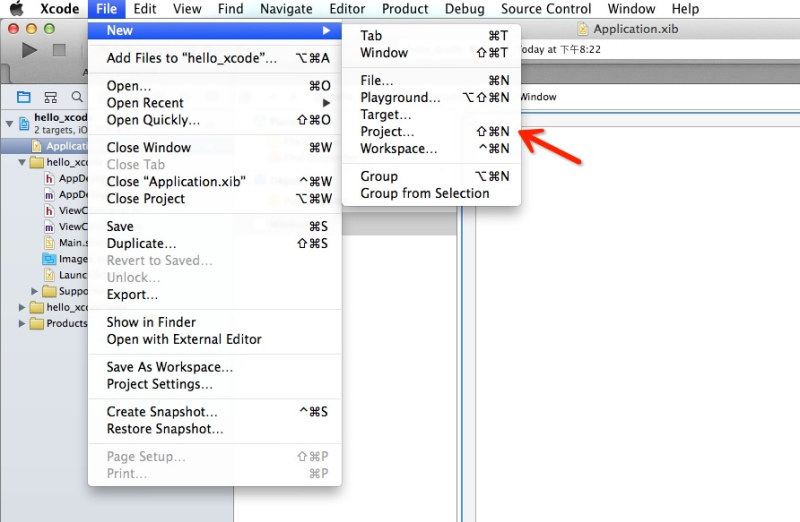Click Application.xib document icon in title bar
The height and width of the screenshot is (522, 800).
pos(583,29)
